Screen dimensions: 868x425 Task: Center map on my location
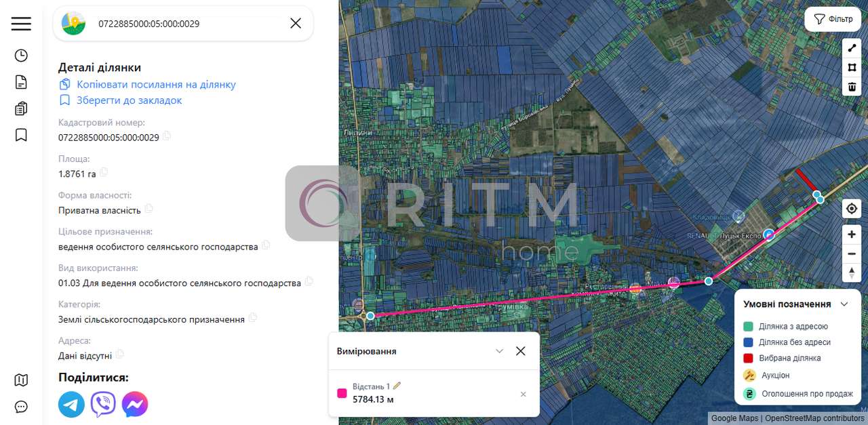[x=852, y=209]
